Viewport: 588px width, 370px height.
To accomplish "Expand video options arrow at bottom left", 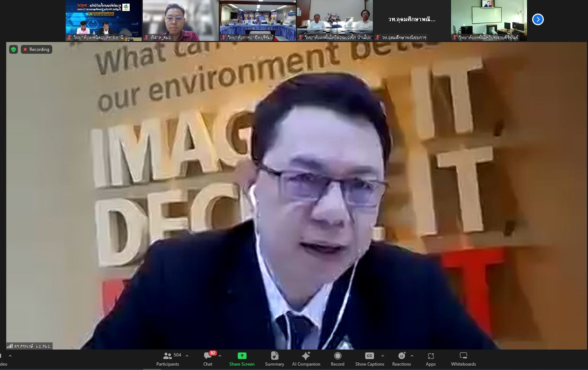I will [x=10, y=355].
